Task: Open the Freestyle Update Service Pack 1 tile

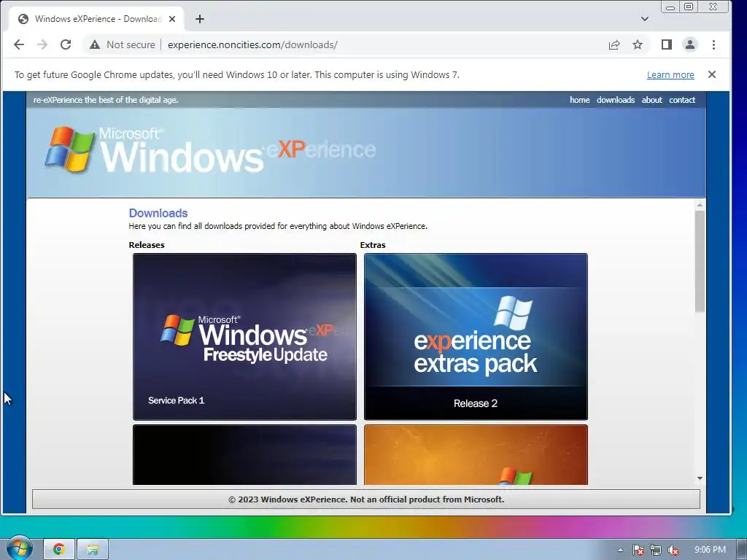Action: (244, 337)
